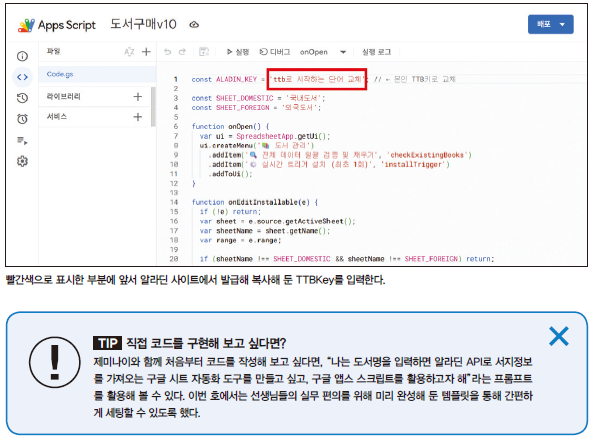This screenshot has width=590, height=437.
Task: Add a new file with plus icon
Action: click(146, 52)
